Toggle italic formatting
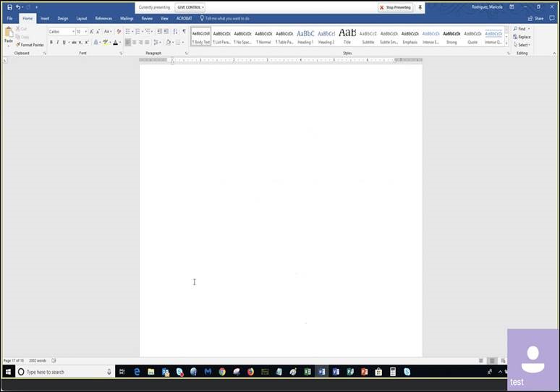The image size is (560, 392). pyautogui.click(x=58, y=43)
